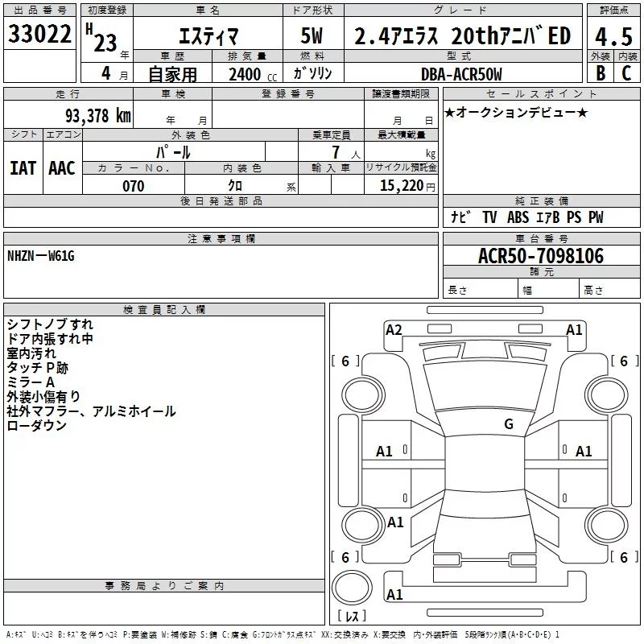Click the interior color クロ

(x=235, y=186)
